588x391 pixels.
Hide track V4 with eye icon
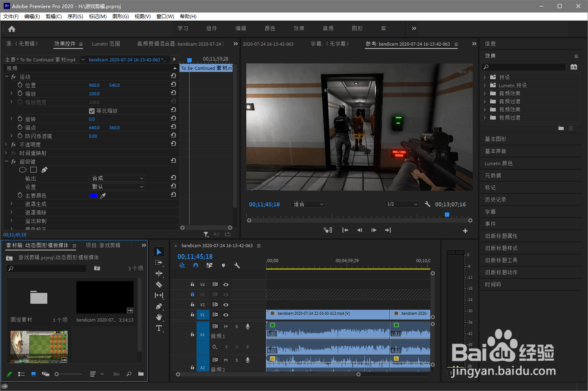[226, 284]
